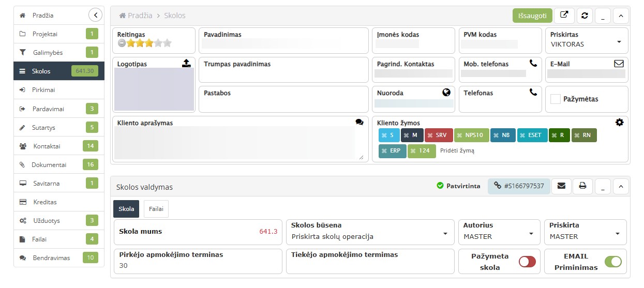Click the comments icon in Kliento aprašymas
The width and height of the screenshot is (644, 288).
point(360,123)
